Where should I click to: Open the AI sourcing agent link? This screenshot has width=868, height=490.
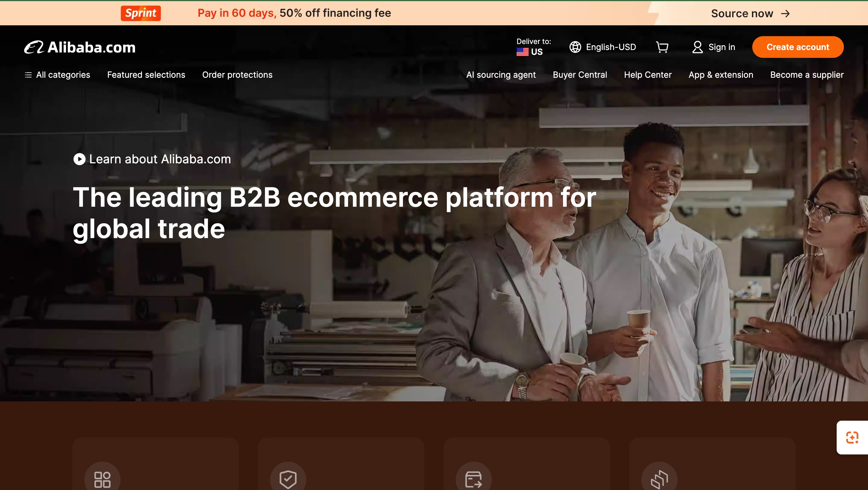pyautogui.click(x=501, y=75)
